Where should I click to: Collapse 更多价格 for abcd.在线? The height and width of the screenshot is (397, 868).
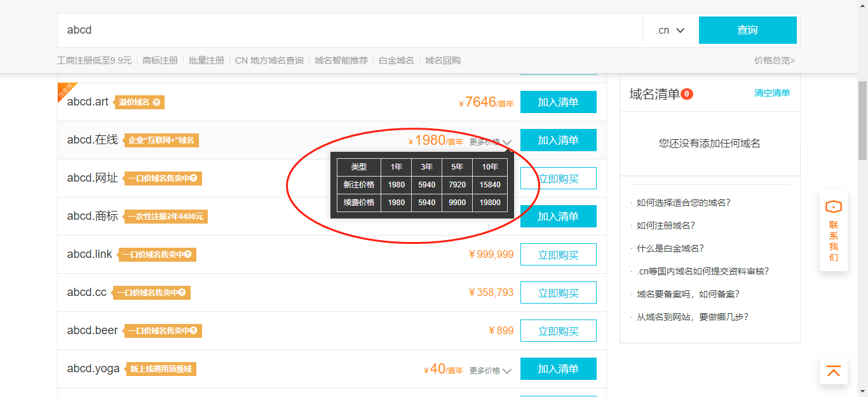click(491, 142)
